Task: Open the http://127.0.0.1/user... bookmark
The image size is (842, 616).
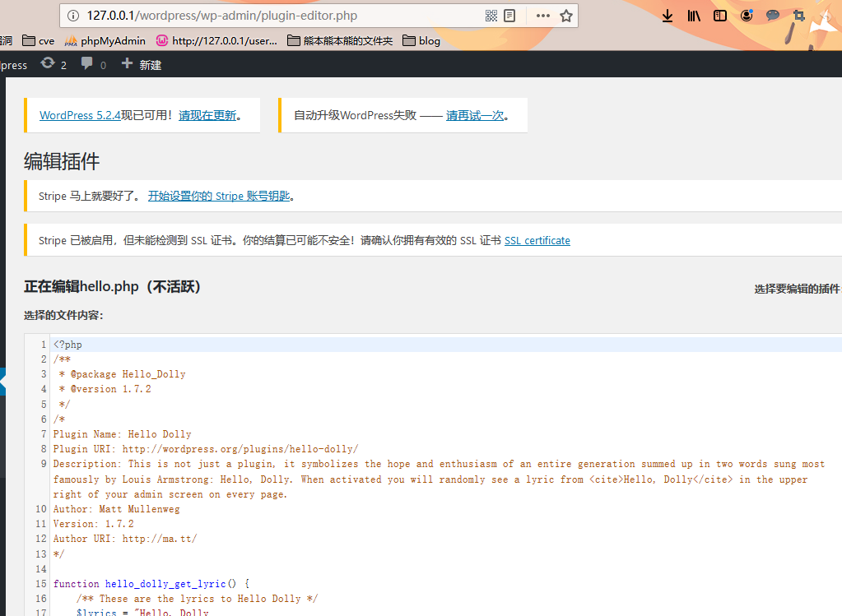Action: (216, 41)
